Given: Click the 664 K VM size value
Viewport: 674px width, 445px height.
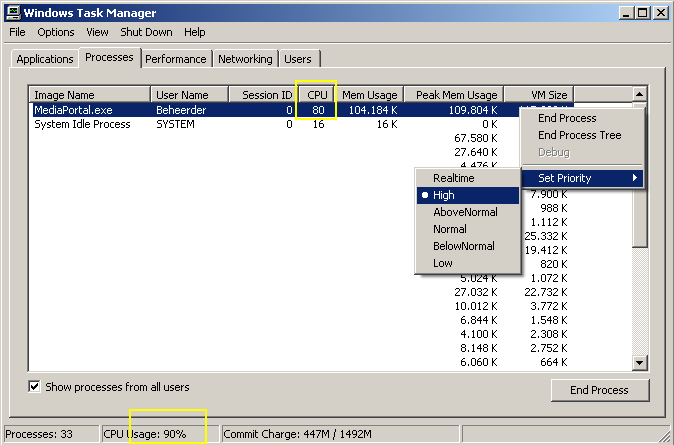Looking at the screenshot, I should coord(554,362).
